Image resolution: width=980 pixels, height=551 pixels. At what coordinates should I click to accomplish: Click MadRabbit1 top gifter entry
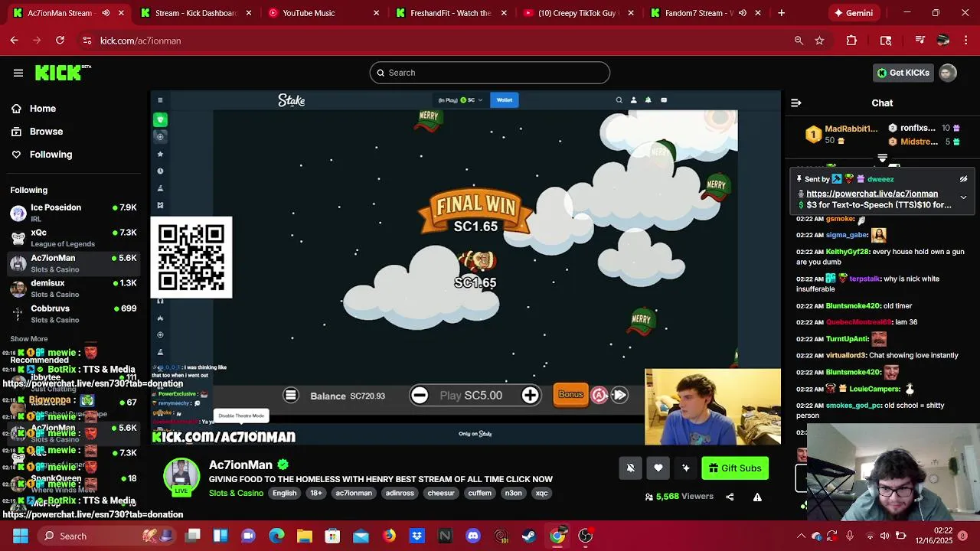point(842,134)
